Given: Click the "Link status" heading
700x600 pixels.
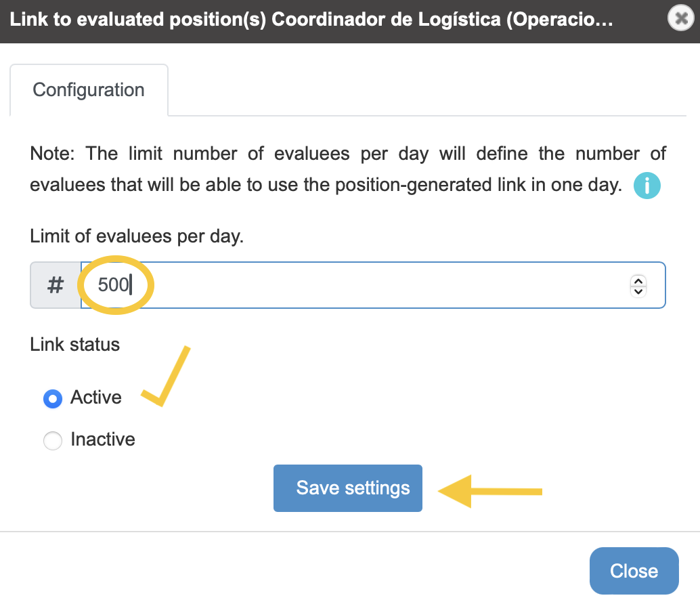Looking at the screenshot, I should [75, 345].
